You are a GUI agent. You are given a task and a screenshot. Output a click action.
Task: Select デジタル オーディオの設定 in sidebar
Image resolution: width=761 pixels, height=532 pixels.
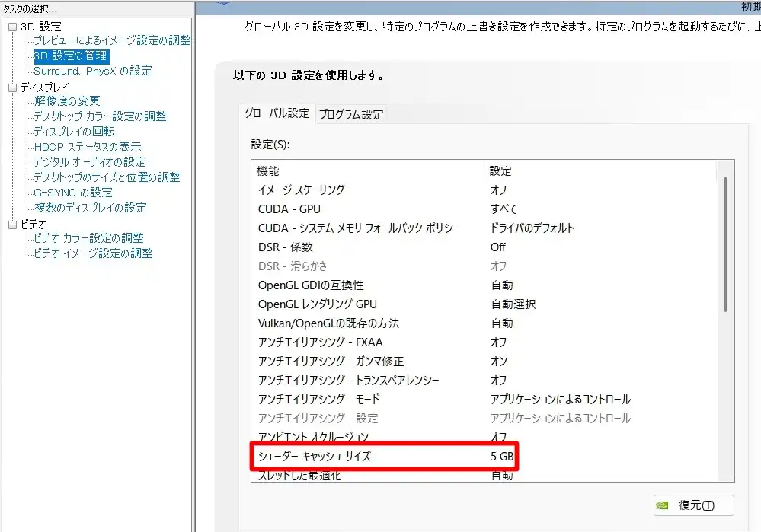(90, 162)
